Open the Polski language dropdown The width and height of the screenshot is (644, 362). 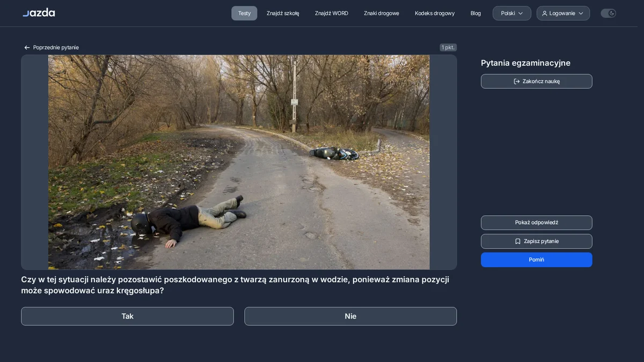(512, 13)
